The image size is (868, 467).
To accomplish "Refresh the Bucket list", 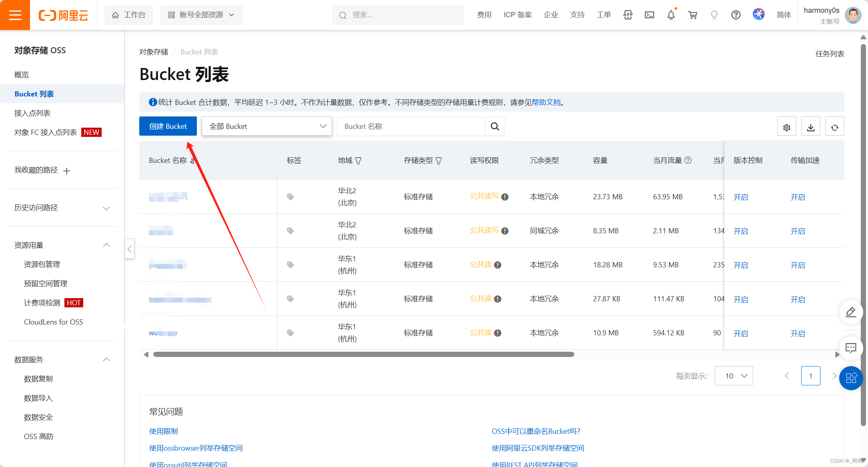I will [x=834, y=127].
